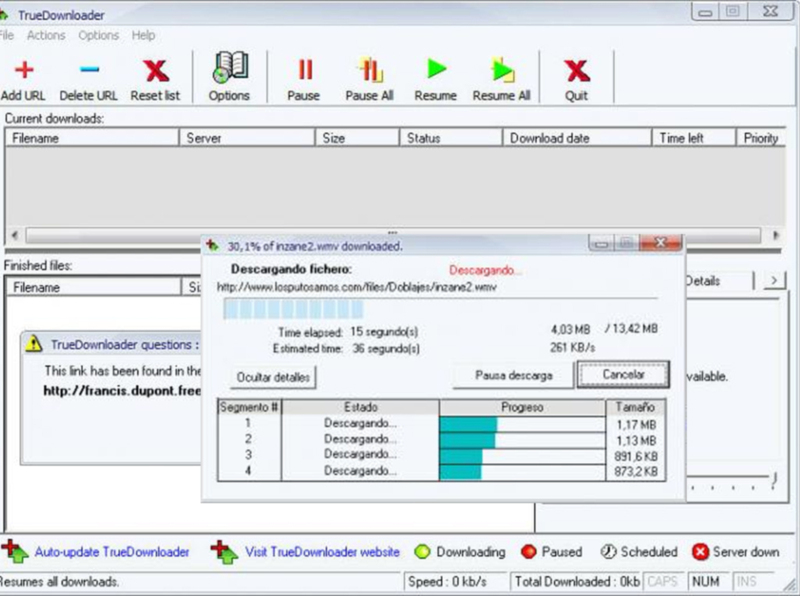Click the Auto-update TrueDownloader icon
The image size is (800, 596).
tap(14, 552)
